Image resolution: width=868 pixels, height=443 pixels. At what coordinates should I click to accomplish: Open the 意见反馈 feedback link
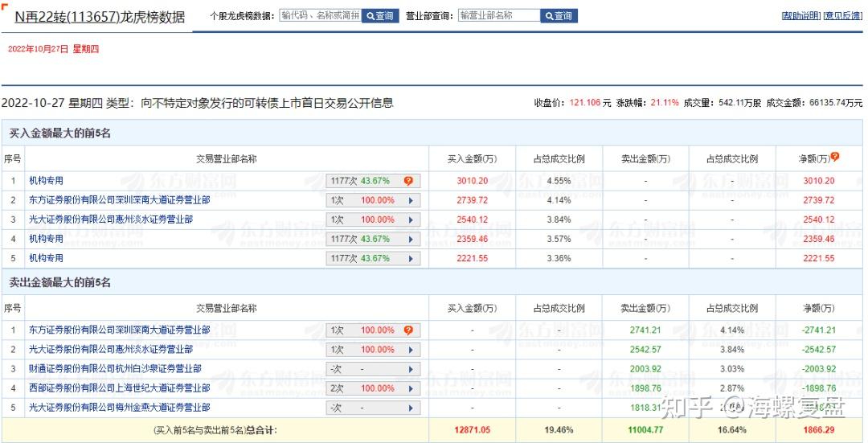(x=842, y=15)
